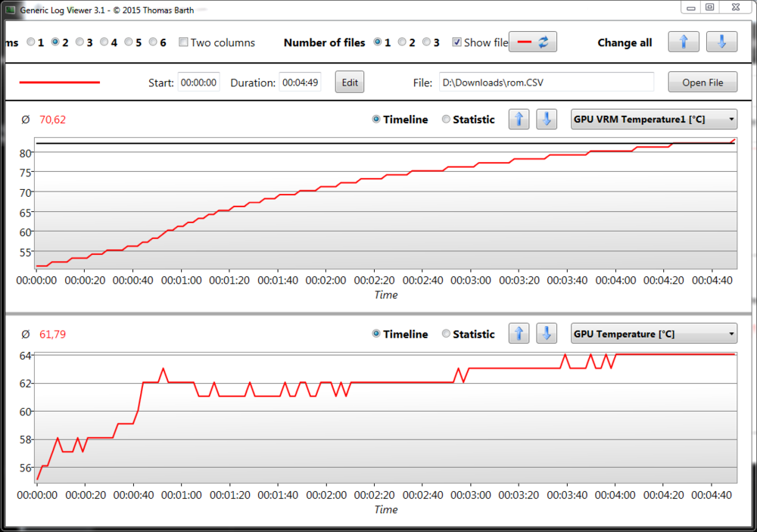This screenshot has height=532, width=757.
Task: Uncheck the Show file checkbox
Action: click(x=456, y=42)
